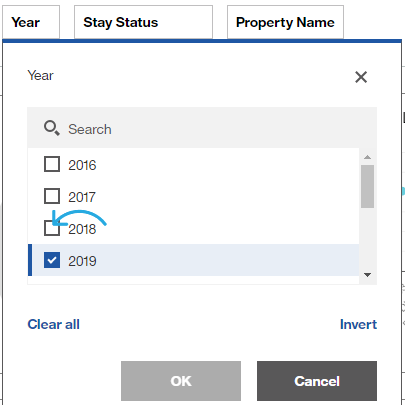405x405 pixels.
Task: Click the scroll up arrow in year list
Action: (x=367, y=157)
